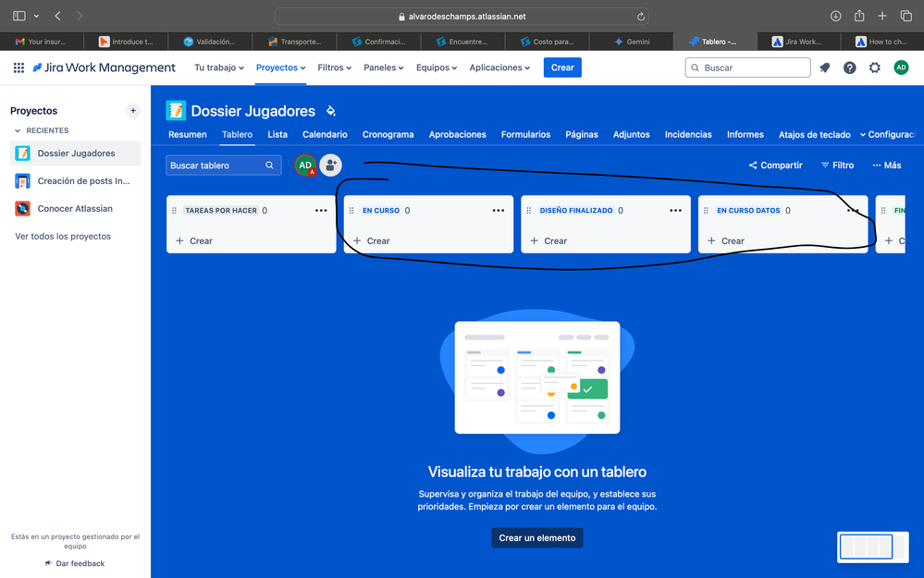Open Diseño Finalizado column more options
This screenshot has width=924, height=578.
(x=676, y=210)
